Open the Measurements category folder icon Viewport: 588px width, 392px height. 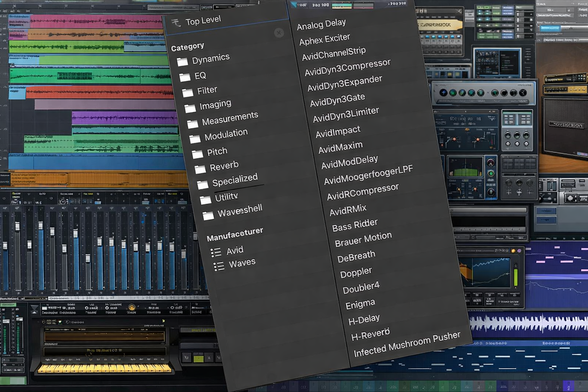tap(193, 124)
